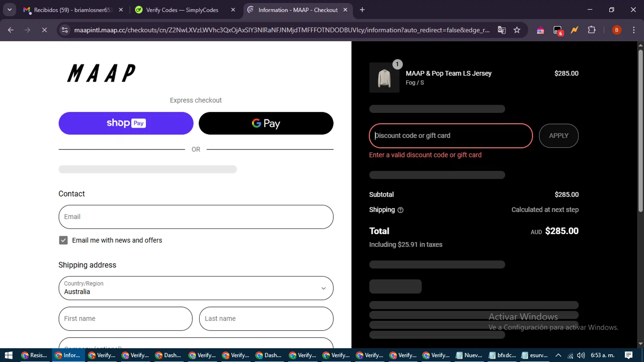Screen dimensions: 644x362
Task: Close the Verify Codes SimplyCodes tab
Action: [233, 10]
